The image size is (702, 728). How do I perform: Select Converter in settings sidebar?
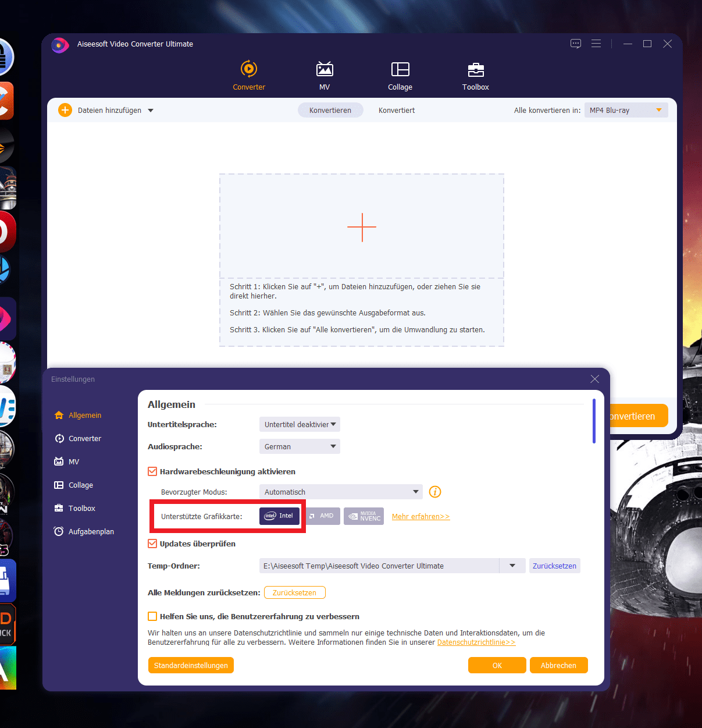pos(78,438)
